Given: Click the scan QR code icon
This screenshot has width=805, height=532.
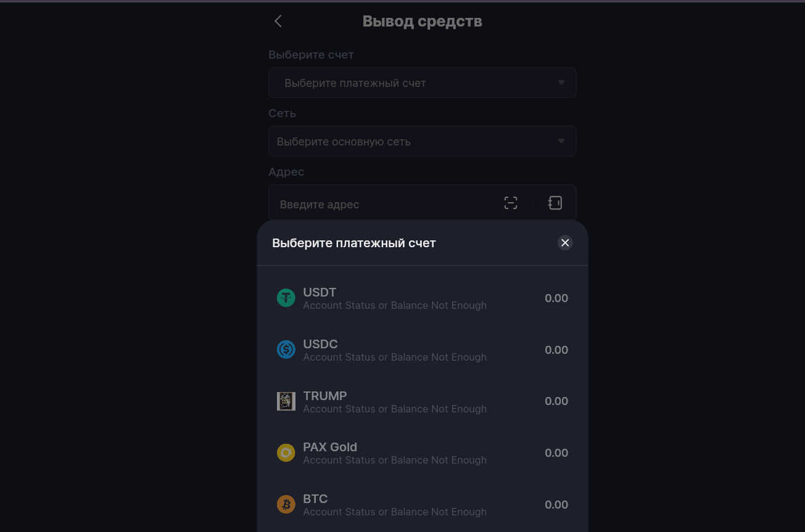Looking at the screenshot, I should click(x=511, y=203).
